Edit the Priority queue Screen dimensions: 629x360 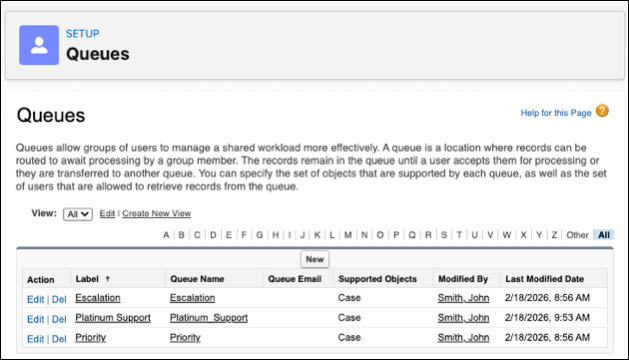[35, 339]
